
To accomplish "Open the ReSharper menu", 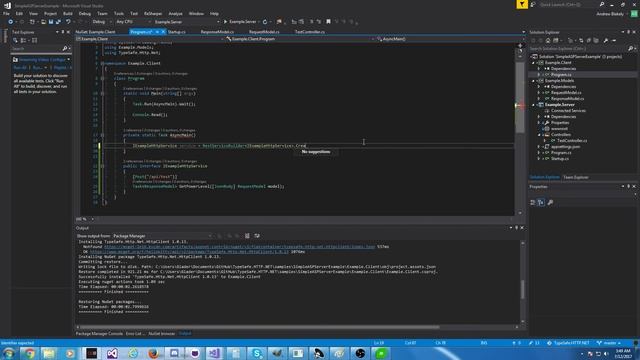I will click(x=153, y=13).
